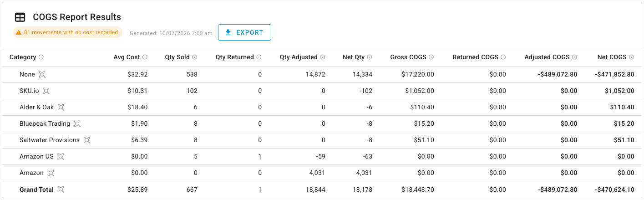Click the drill-down icon next to SKU.io
The image size is (644, 200).
tap(46, 91)
